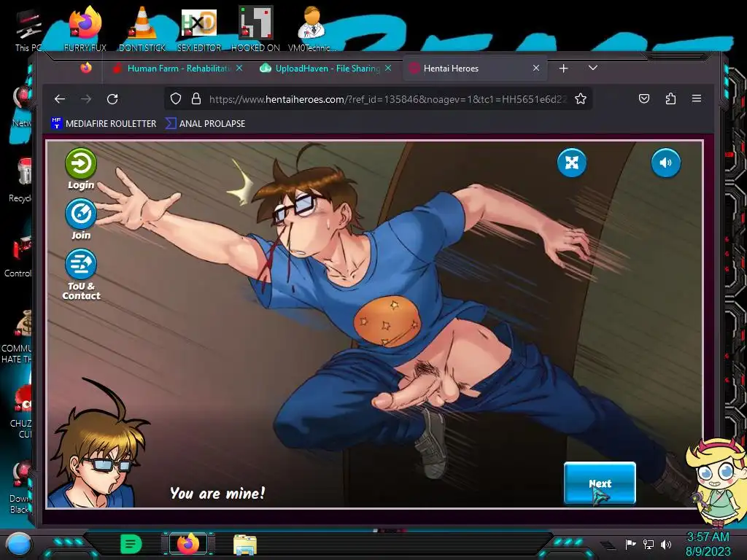The width and height of the screenshot is (747, 560).
Task: Click the Join icon in the game
Action: tap(80, 214)
